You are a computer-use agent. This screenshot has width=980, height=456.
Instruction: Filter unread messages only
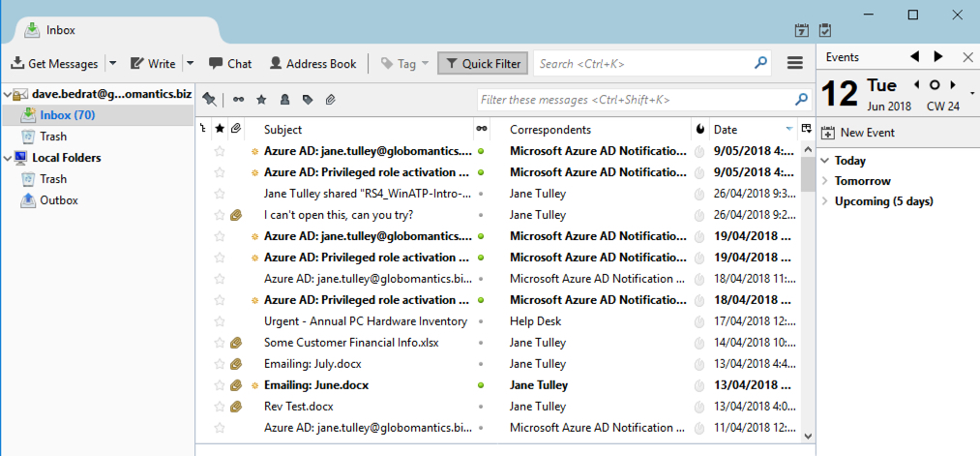pos(239,100)
